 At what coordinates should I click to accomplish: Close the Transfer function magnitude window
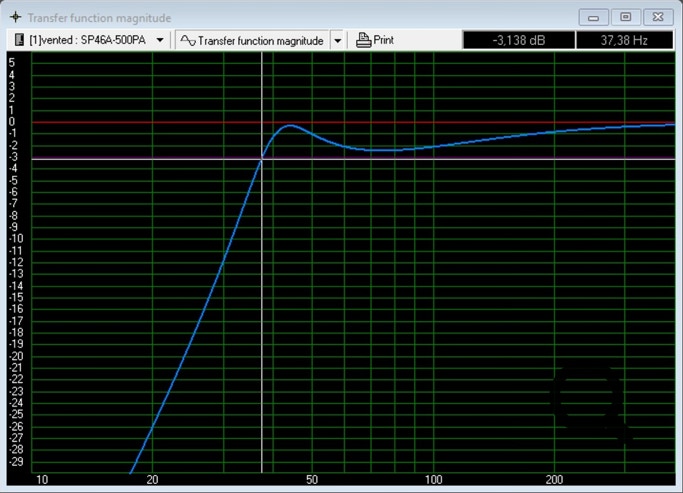[657, 17]
